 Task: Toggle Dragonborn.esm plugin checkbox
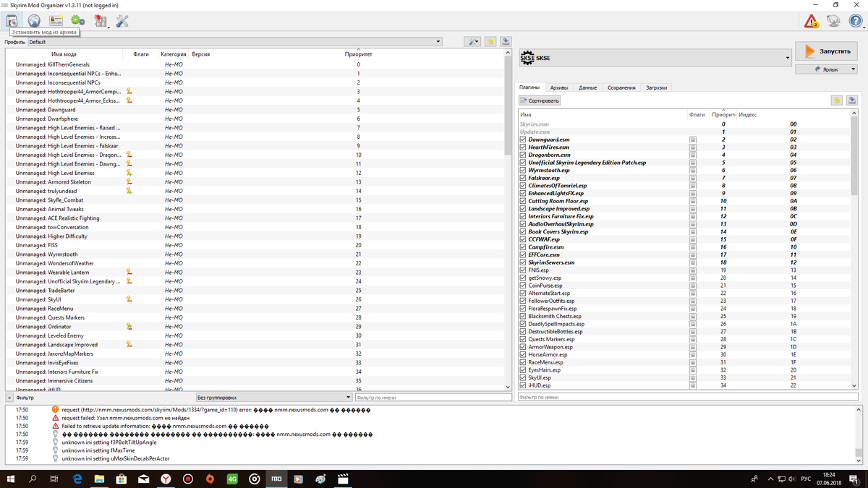click(x=524, y=155)
